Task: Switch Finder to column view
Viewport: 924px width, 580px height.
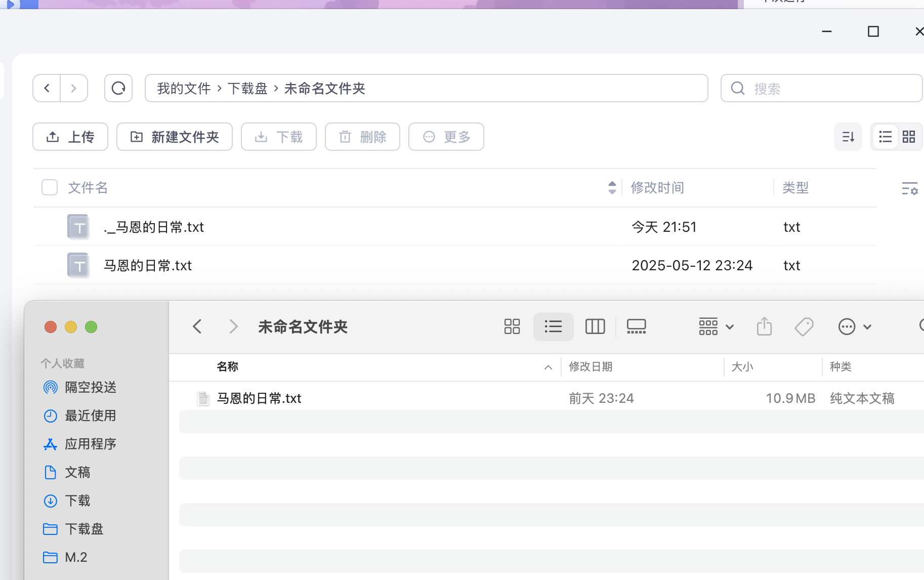Action: coord(595,326)
